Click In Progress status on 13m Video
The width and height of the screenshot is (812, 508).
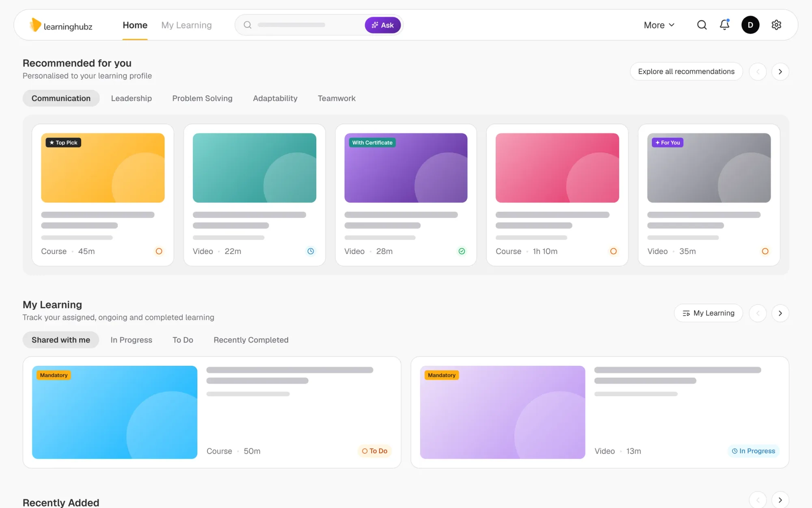pos(753,451)
